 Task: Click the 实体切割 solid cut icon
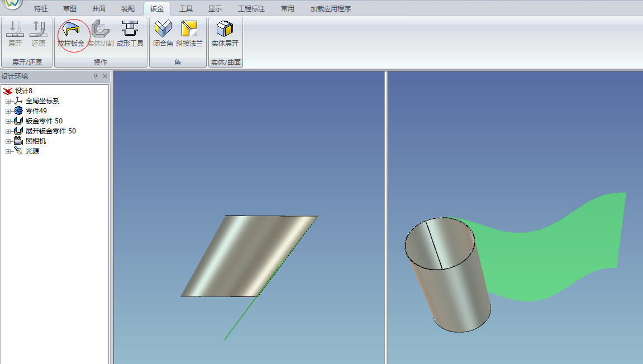pyautogui.click(x=101, y=33)
